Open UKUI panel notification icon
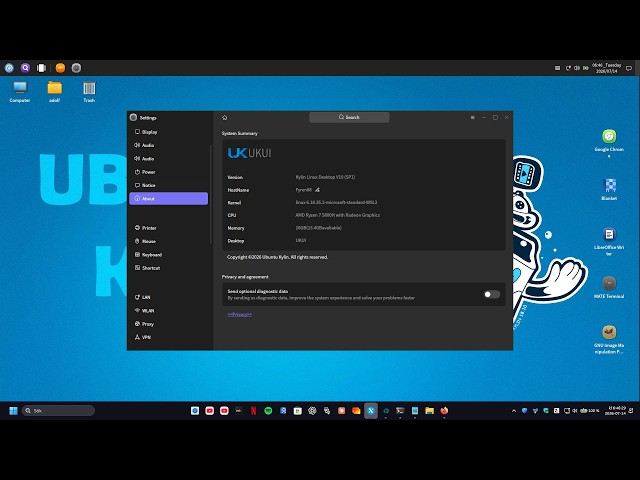Screen dimensions: 640x480 (x=629, y=68)
